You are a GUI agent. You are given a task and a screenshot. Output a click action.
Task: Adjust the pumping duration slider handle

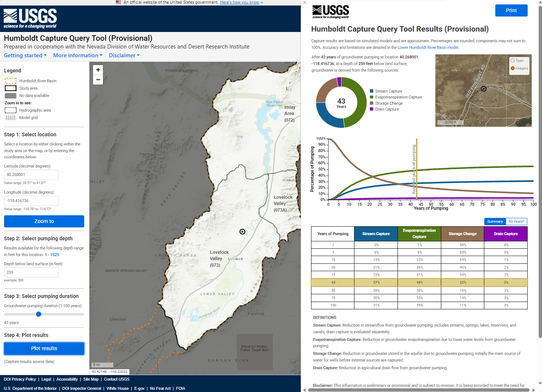point(39,314)
